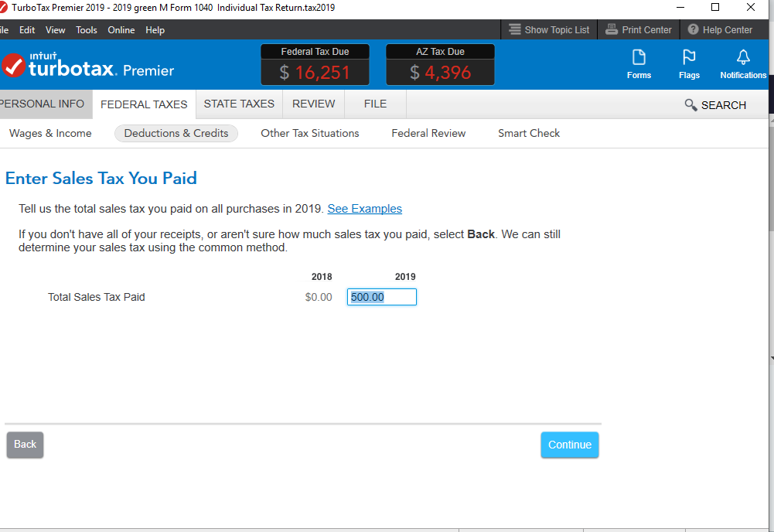Minimize the TurboTax window
Viewport: 774px width, 532px height.
point(680,8)
